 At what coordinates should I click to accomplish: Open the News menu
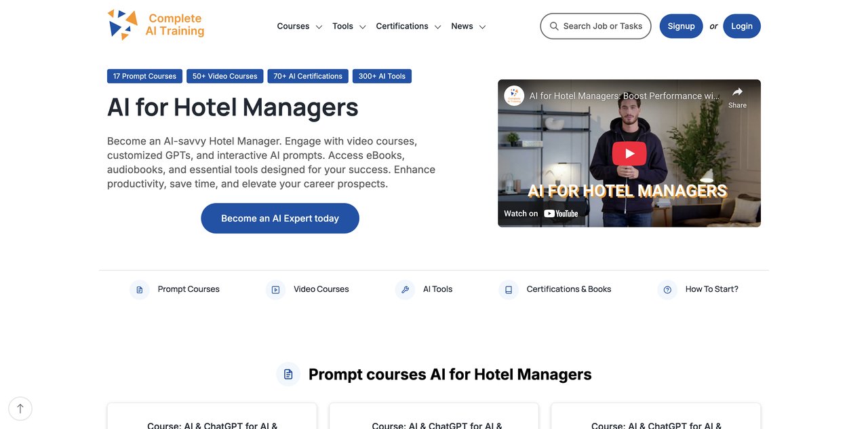click(468, 26)
